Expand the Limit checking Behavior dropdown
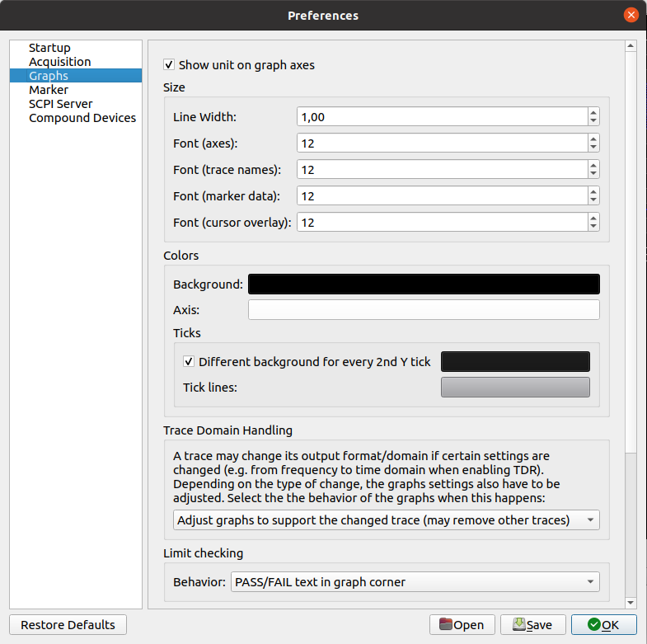This screenshot has width=647, height=644. 415,582
